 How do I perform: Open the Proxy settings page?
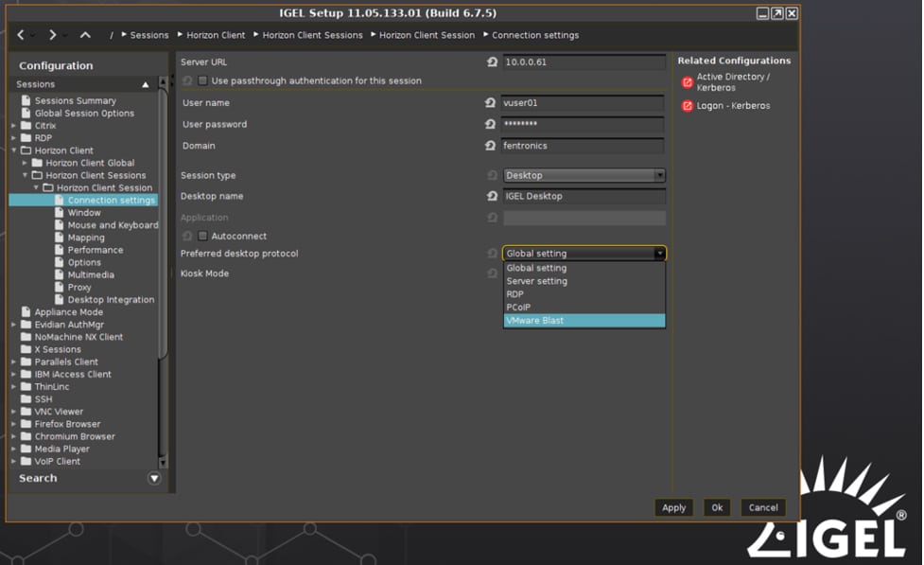click(x=78, y=287)
